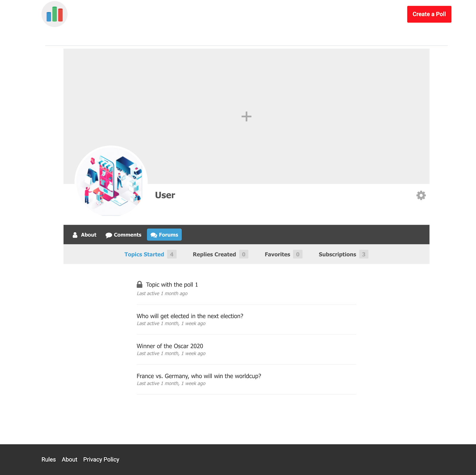Open profile settings gear icon
This screenshot has height=475, width=476.
pos(421,195)
